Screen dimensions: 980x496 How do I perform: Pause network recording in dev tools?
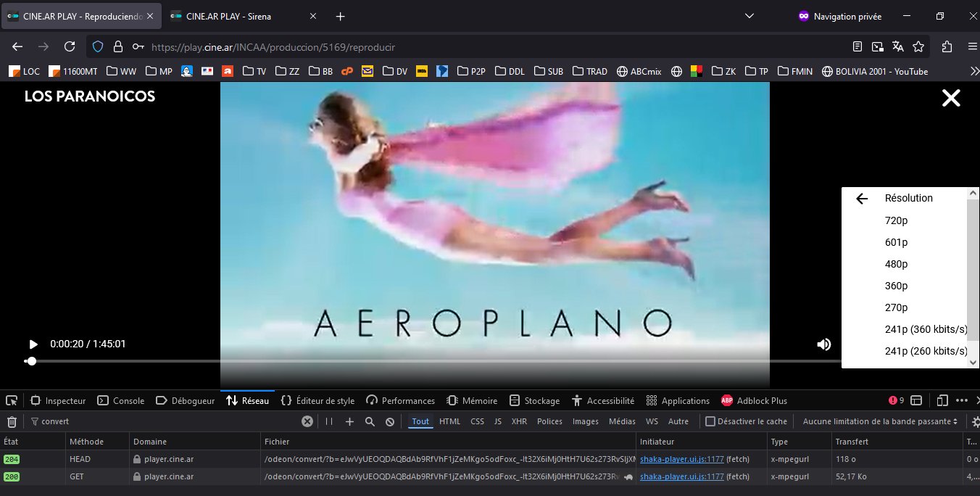(329, 421)
